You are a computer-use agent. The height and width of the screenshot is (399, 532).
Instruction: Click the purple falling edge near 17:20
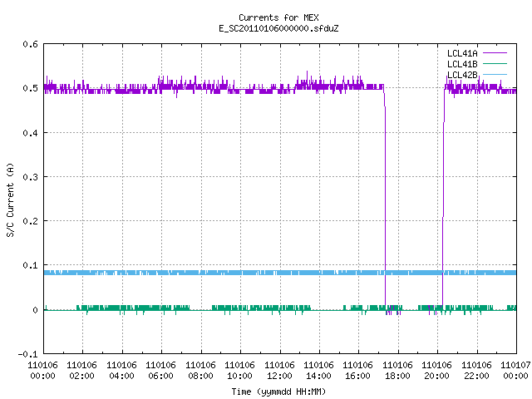[x=385, y=204]
